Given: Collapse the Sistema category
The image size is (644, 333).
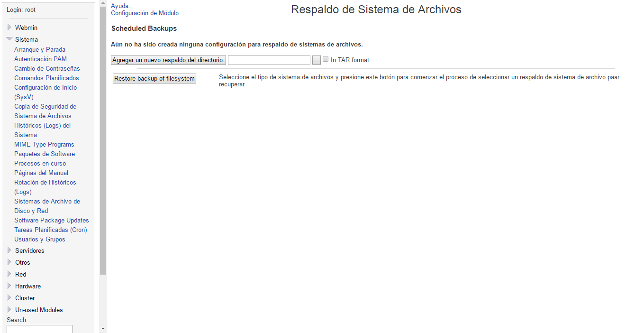Looking at the screenshot, I should 9,39.
